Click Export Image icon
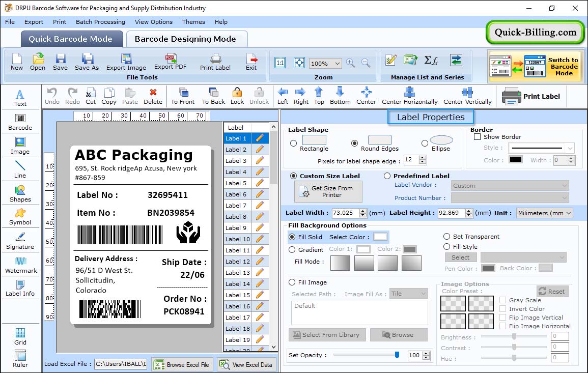 126,62
